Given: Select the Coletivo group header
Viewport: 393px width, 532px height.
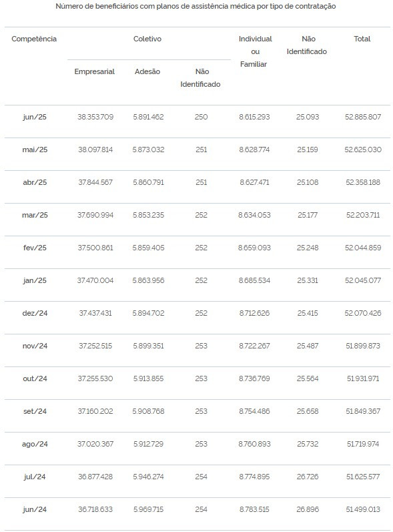Looking at the screenshot, I should pos(147,39).
